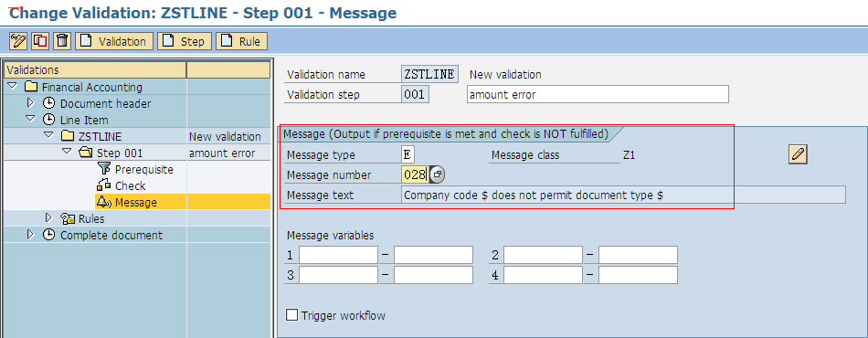Click message variable 2 first input field

(543, 255)
